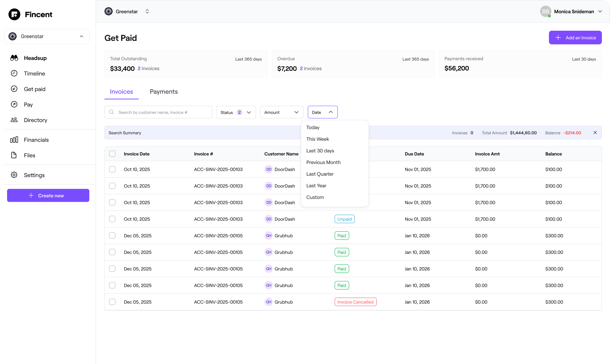
Task: Click the Unpaid status badge
Action: [x=345, y=219]
